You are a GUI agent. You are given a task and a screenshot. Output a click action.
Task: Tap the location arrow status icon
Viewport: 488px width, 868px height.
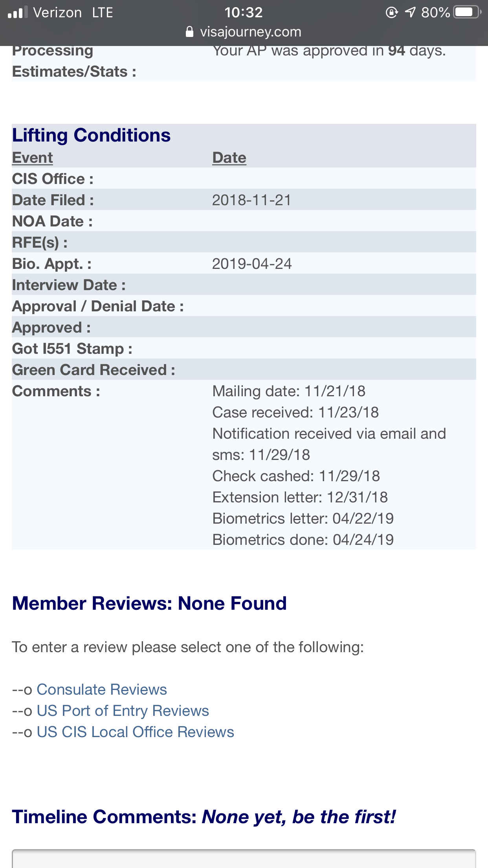(410, 12)
